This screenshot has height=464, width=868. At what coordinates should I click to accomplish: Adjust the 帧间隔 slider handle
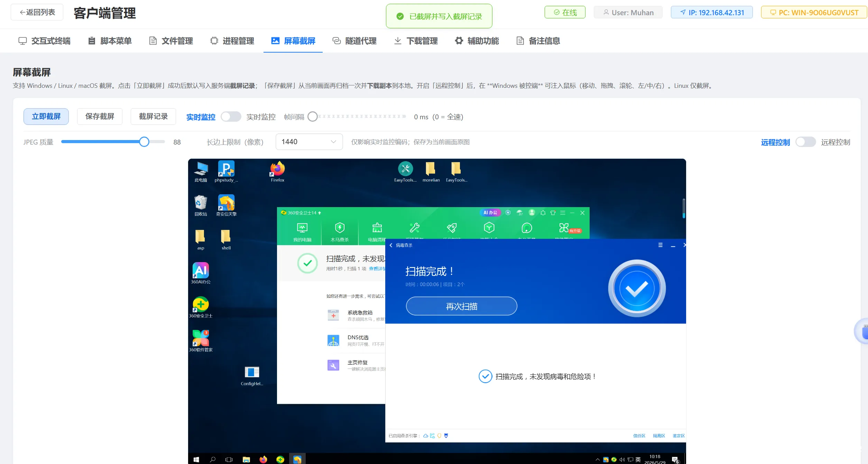pyautogui.click(x=313, y=117)
